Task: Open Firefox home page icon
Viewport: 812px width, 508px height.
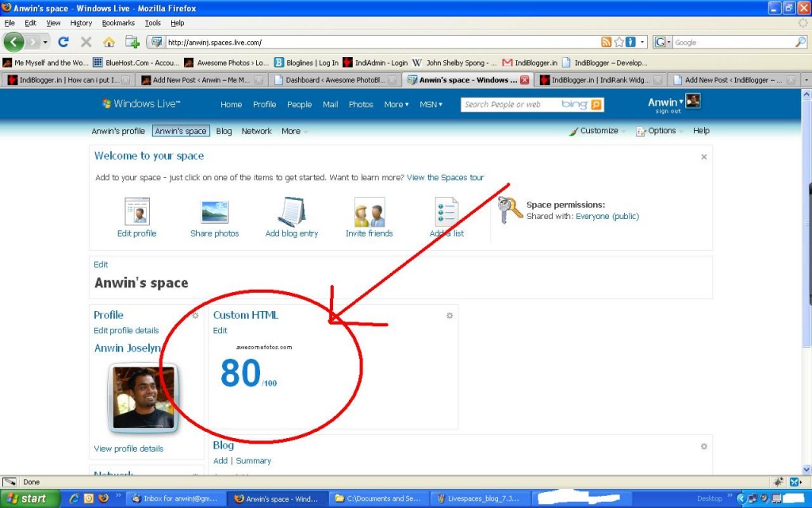Action: [x=109, y=42]
